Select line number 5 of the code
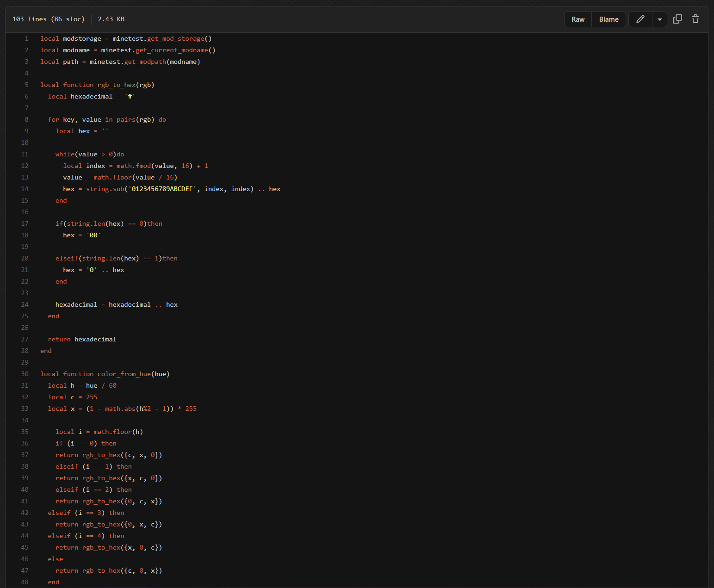The height and width of the screenshot is (588, 714). pyautogui.click(x=26, y=85)
